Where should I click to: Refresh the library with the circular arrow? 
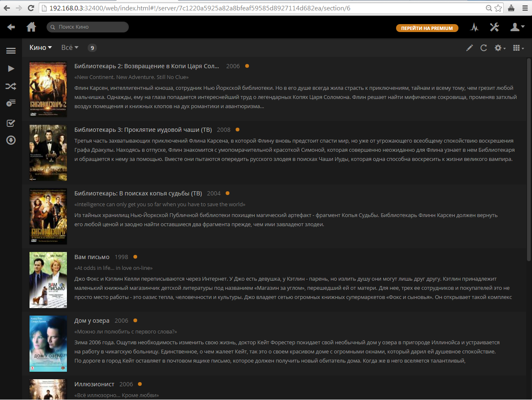pos(483,48)
